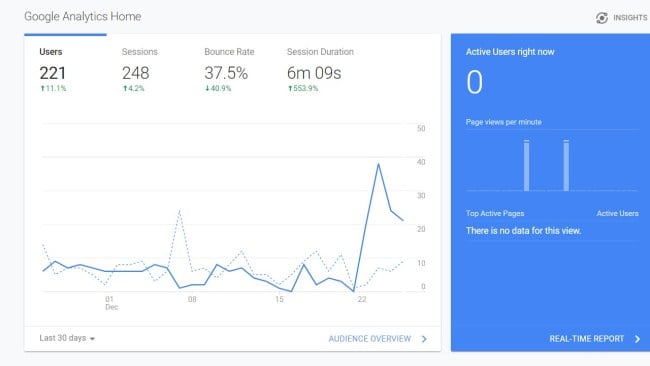Click the 01 Dec axis label
Image resolution: width=650 pixels, height=366 pixels.
[111, 303]
